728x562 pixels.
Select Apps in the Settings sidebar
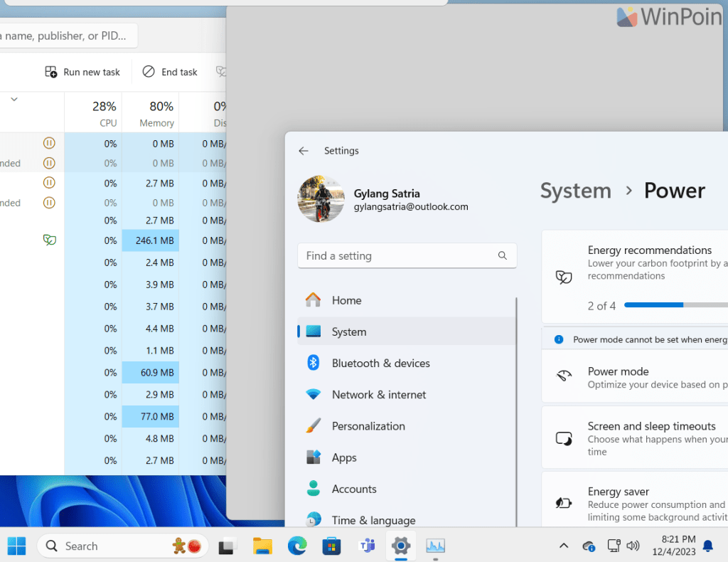(x=344, y=457)
